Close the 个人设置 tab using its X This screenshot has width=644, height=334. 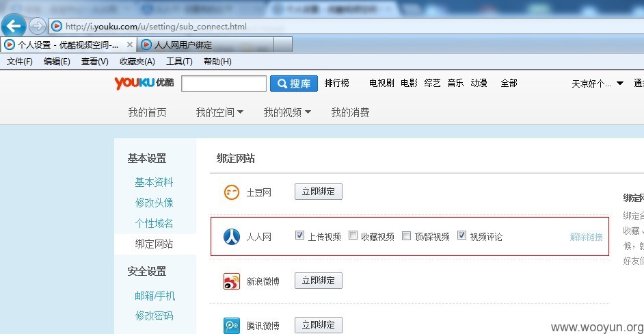click(x=129, y=44)
